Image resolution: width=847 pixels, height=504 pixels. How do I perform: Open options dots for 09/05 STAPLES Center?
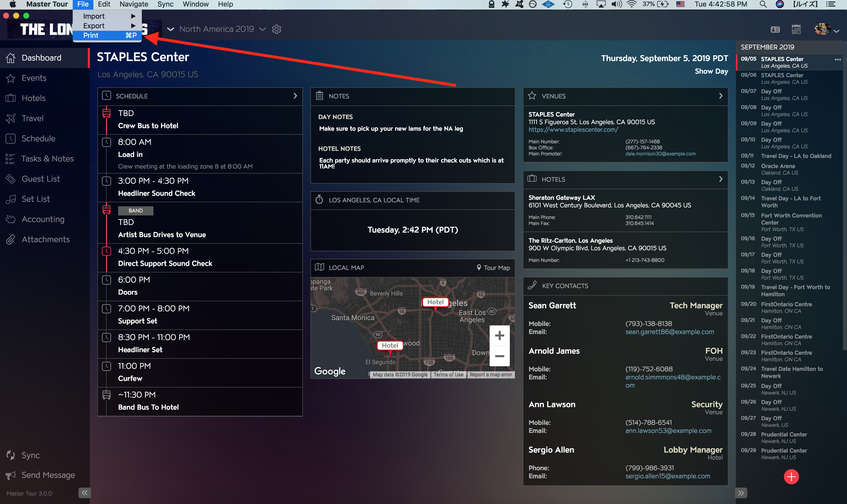pos(837,60)
